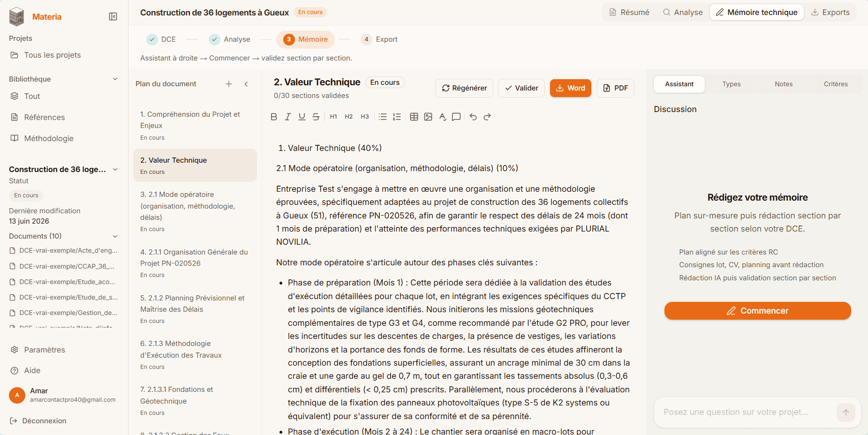Viewport: 868px width, 435px height.
Task: Open the Critères panel tab
Action: coord(836,84)
